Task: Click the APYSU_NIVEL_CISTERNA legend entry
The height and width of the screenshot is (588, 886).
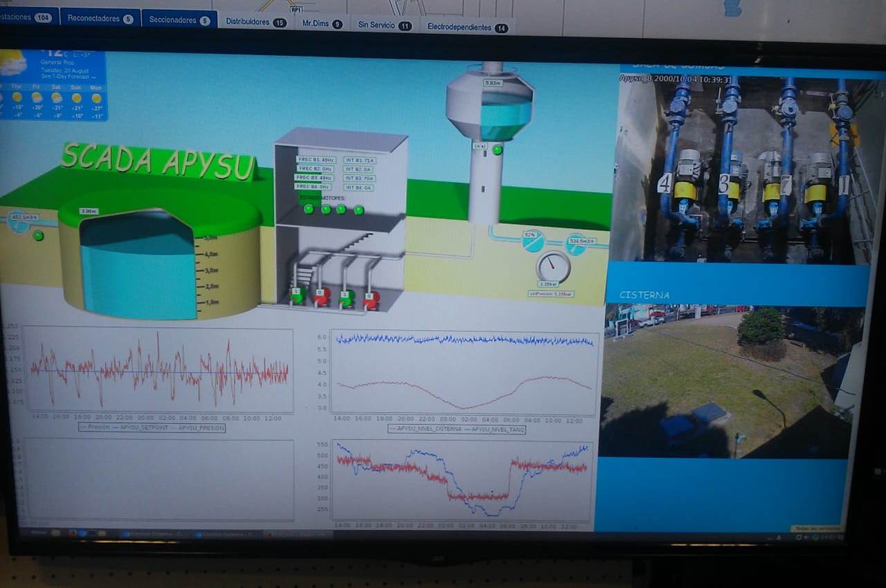Action: tap(425, 430)
